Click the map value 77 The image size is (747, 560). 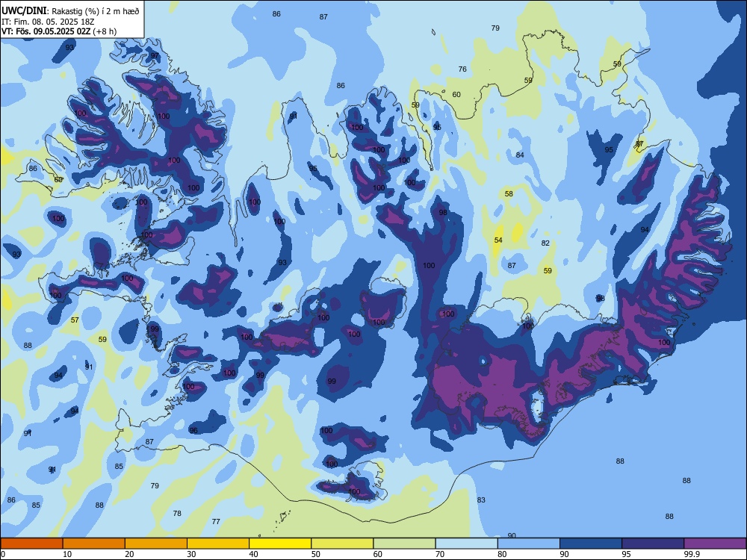[216, 521]
